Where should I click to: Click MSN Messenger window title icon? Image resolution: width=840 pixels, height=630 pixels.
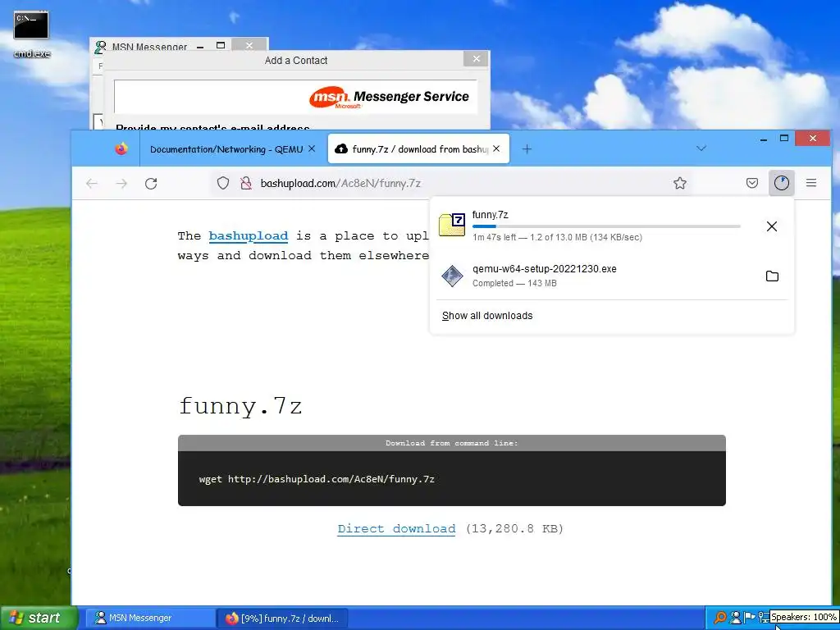tap(100, 47)
